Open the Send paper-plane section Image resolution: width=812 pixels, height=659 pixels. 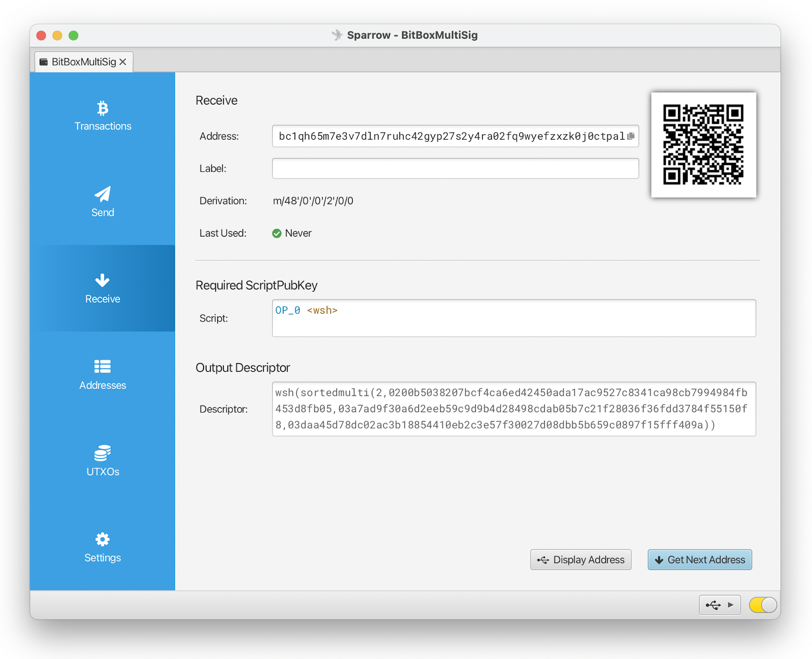point(103,202)
